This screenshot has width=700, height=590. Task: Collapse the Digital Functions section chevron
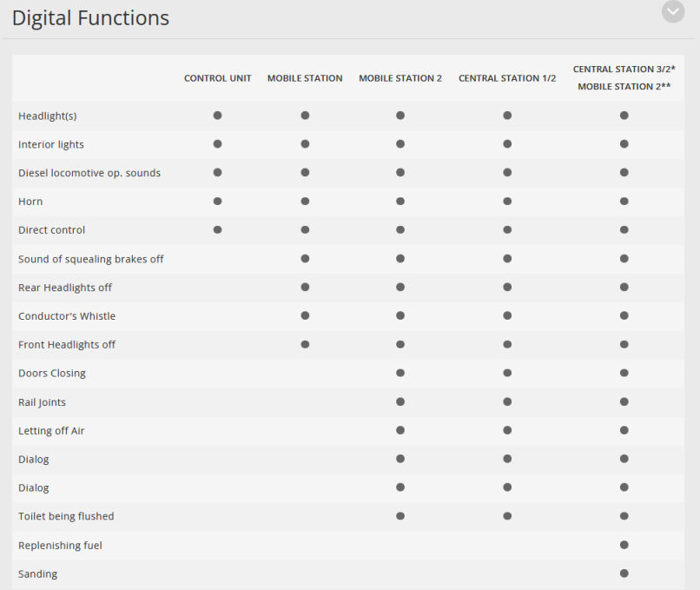click(x=673, y=11)
